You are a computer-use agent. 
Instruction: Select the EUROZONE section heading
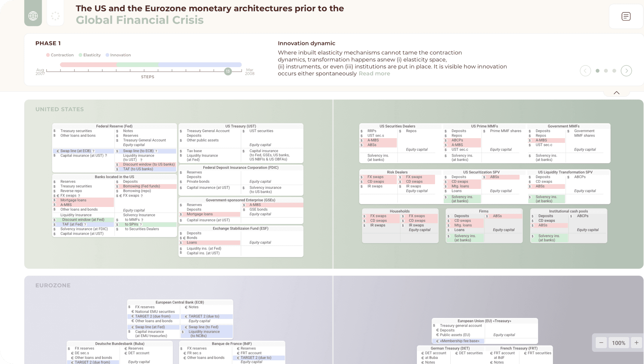53,285
